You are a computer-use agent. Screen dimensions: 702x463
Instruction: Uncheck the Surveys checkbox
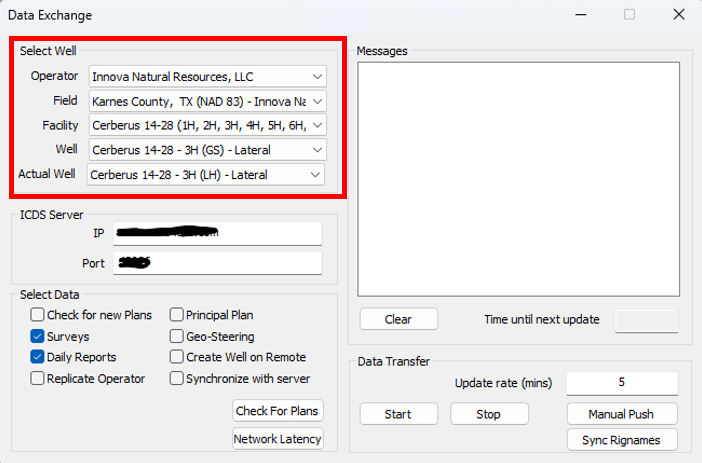click(x=38, y=337)
